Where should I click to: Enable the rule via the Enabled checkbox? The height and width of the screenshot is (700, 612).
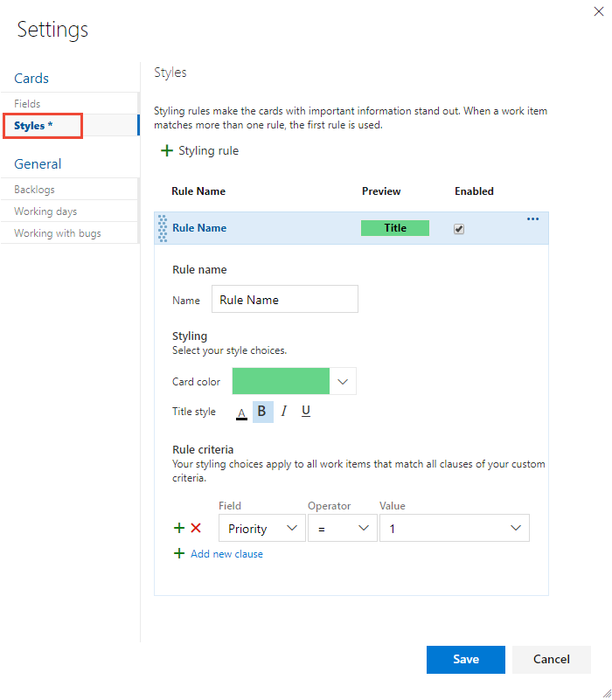[458, 227]
